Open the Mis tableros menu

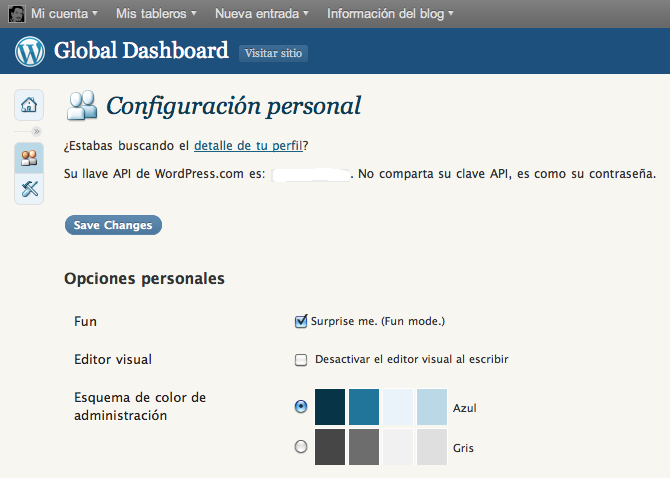coord(156,14)
